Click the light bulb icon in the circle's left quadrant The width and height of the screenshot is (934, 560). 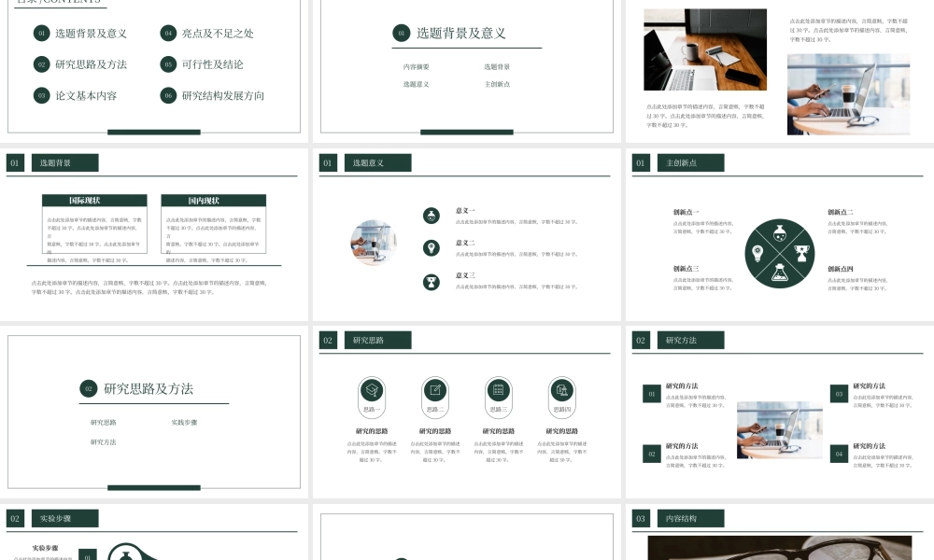pos(757,254)
